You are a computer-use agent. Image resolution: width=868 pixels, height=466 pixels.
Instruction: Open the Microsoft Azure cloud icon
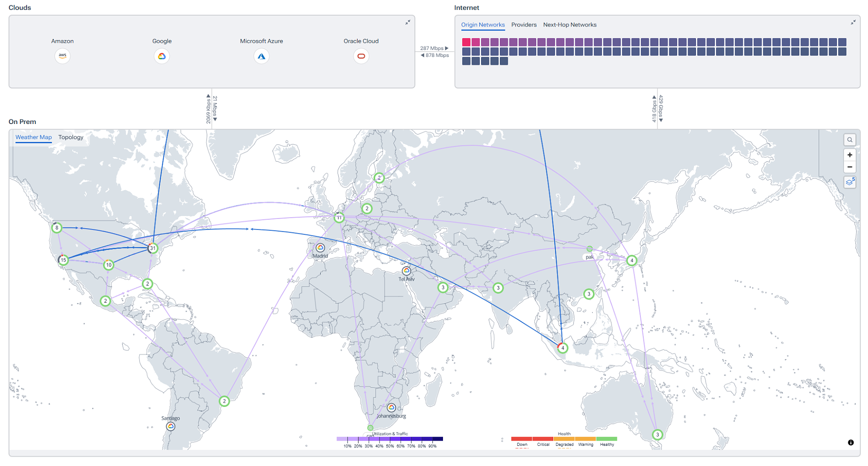261,56
